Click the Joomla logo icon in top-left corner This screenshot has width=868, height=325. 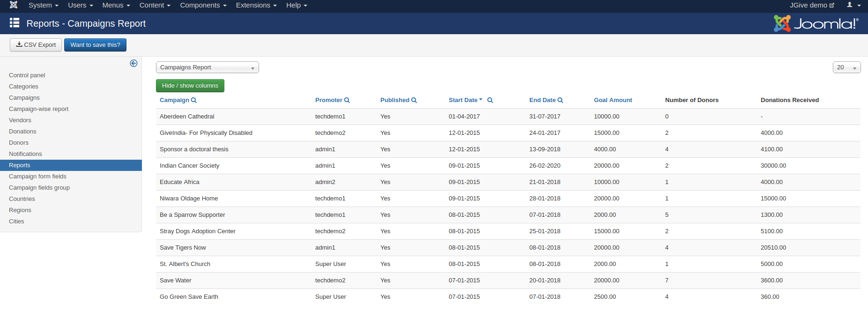[x=14, y=5]
